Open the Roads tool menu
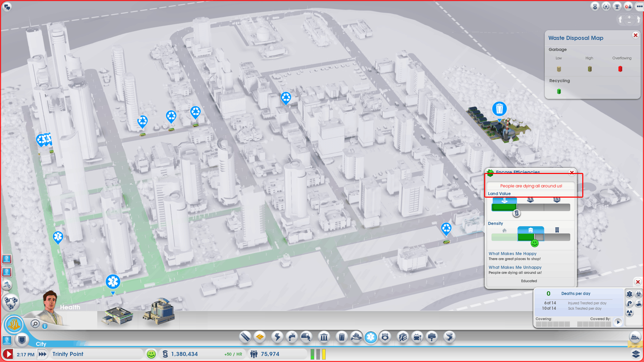This screenshot has height=362, width=644. (x=245, y=337)
